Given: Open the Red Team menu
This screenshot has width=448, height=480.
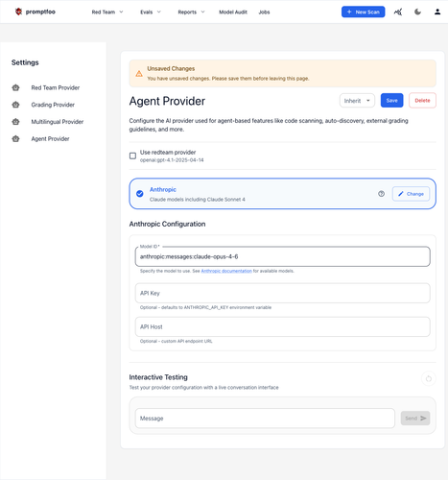Looking at the screenshot, I should click(x=107, y=12).
